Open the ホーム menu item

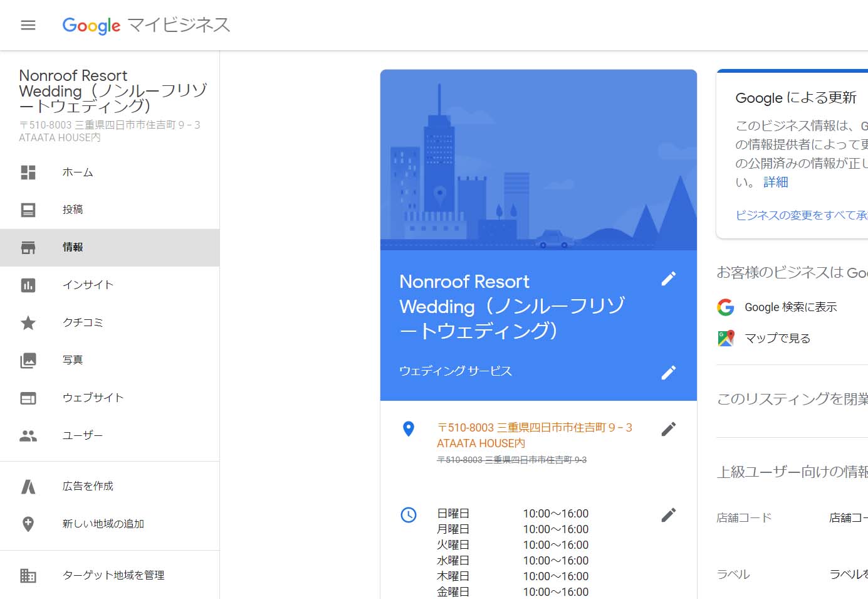click(x=110, y=172)
